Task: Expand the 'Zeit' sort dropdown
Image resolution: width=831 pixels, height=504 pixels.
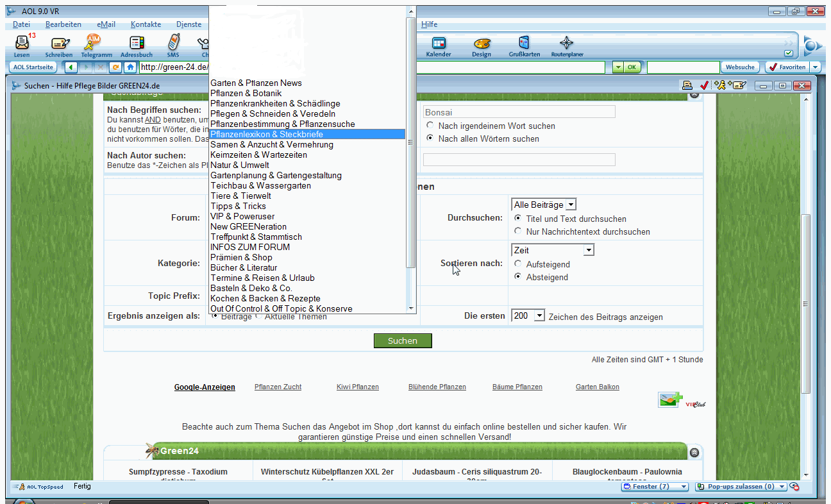Action: (553, 250)
